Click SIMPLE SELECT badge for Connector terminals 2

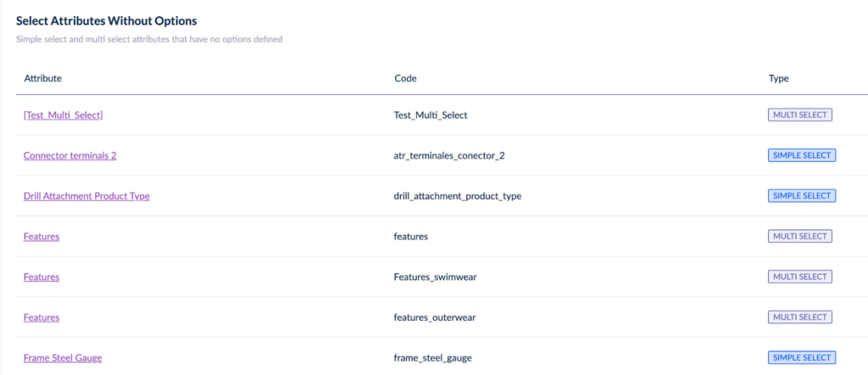[x=802, y=156]
